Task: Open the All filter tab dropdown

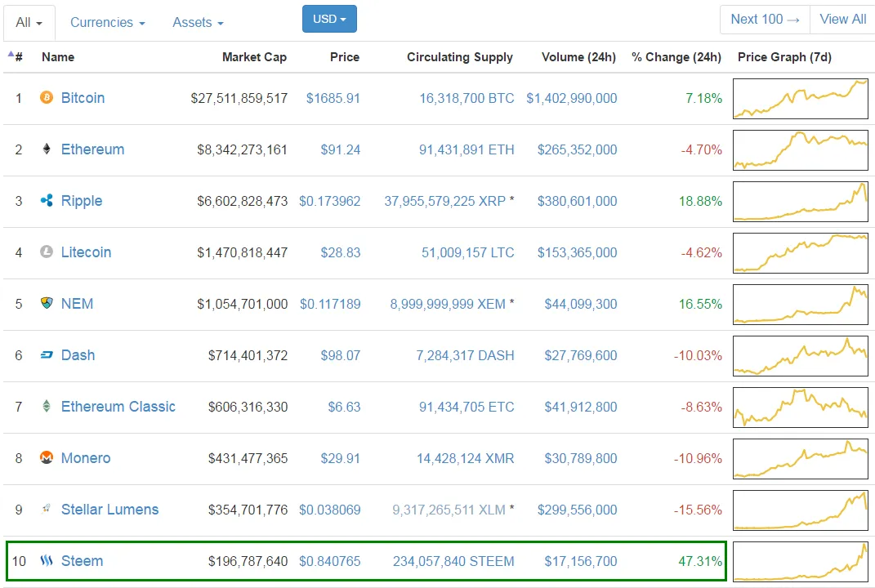Action: coord(29,23)
